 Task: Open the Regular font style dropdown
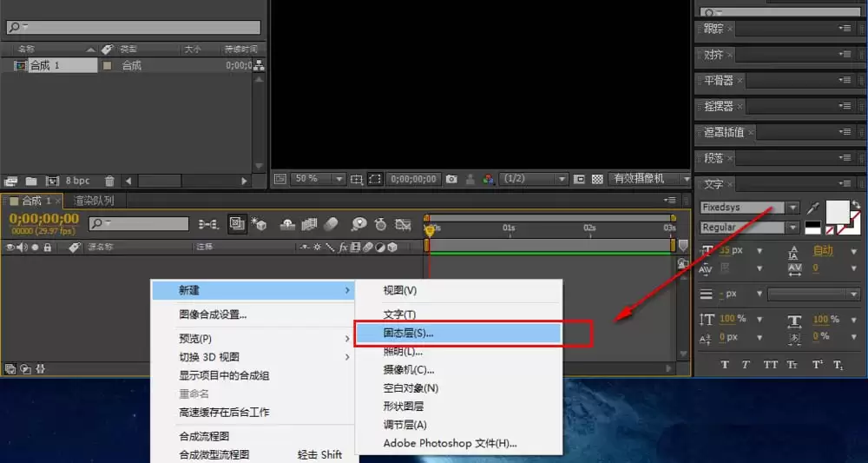[x=793, y=228]
